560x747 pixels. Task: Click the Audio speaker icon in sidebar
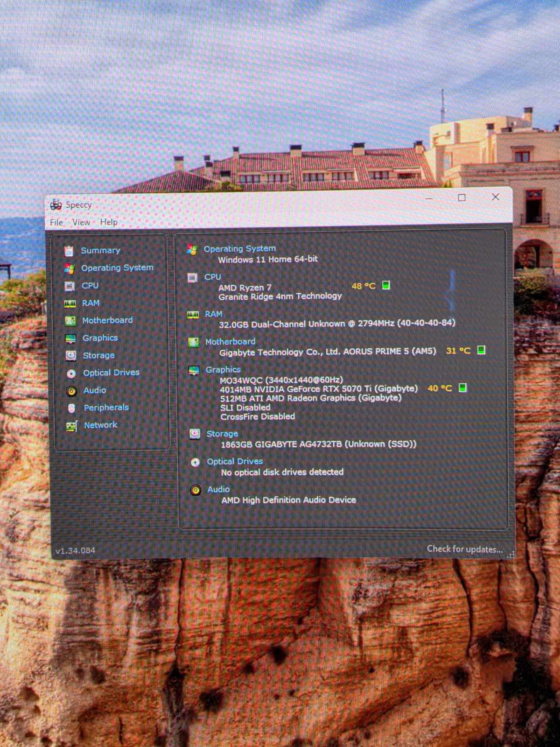click(71, 391)
